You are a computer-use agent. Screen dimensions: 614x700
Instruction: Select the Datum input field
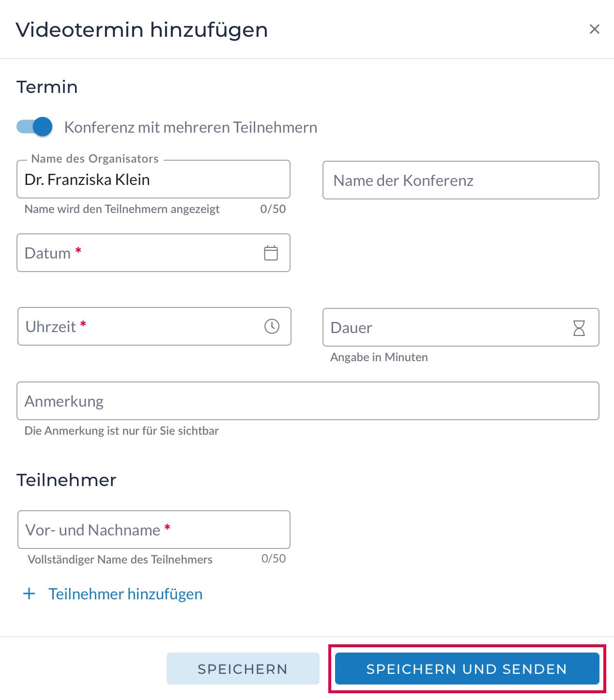point(140,253)
